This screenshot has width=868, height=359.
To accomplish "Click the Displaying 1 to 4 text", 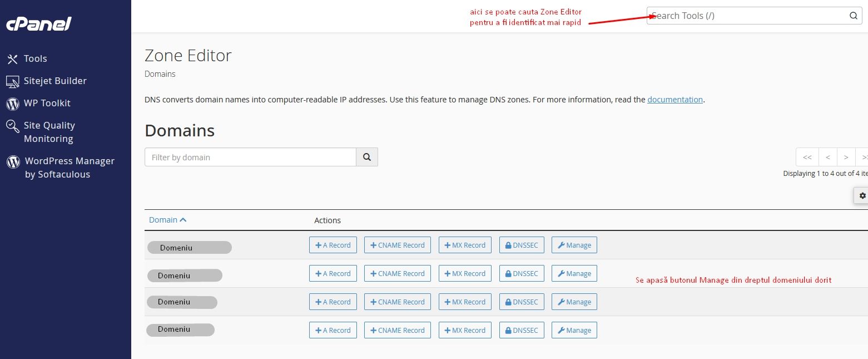I will [x=825, y=173].
